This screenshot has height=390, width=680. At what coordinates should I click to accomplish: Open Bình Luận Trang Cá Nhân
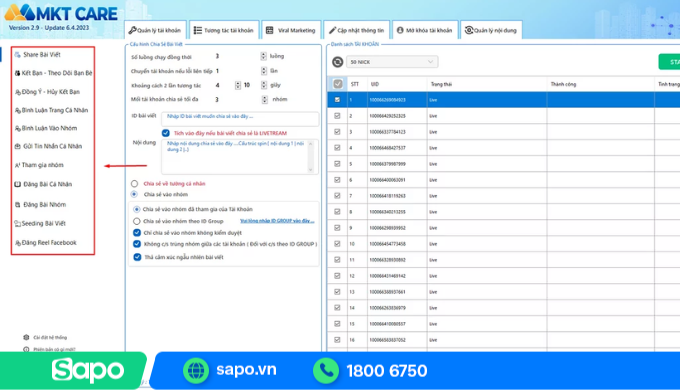pos(51,110)
